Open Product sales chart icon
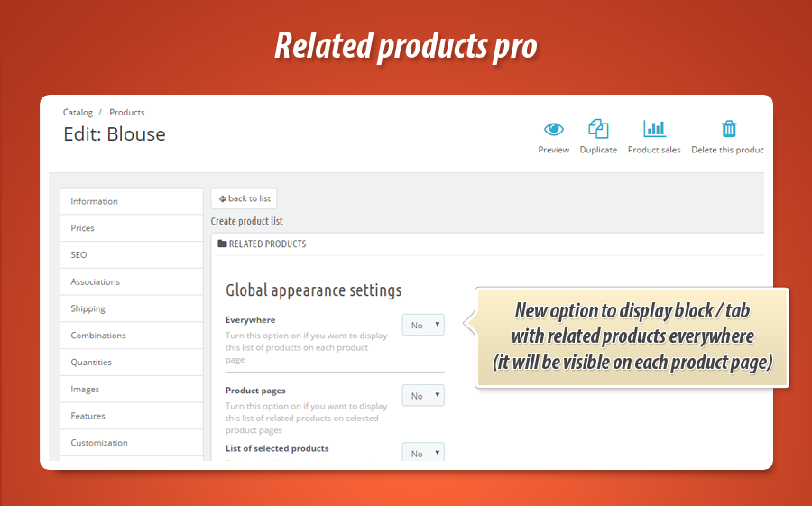The height and width of the screenshot is (506, 812). [x=654, y=129]
